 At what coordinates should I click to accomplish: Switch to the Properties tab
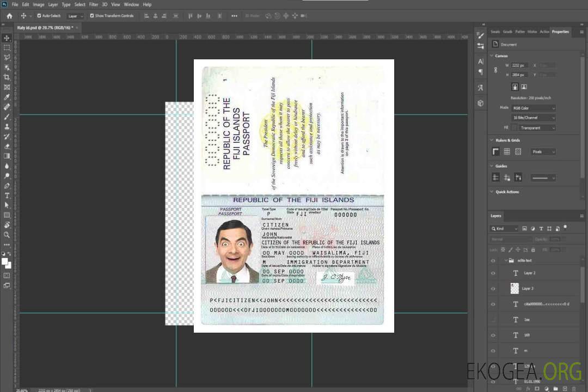tap(560, 32)
